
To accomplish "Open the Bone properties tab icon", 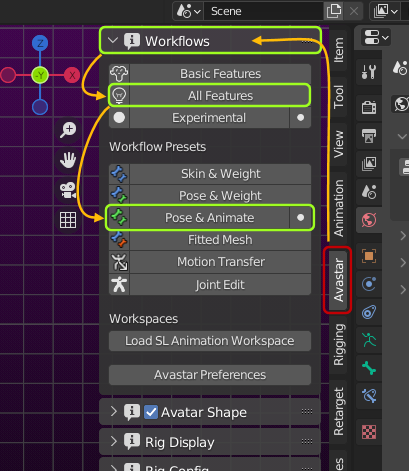I will [369, 368].
